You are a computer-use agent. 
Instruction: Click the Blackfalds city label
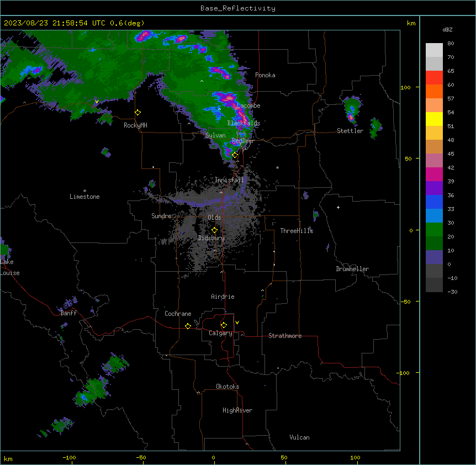click(244, 123)
